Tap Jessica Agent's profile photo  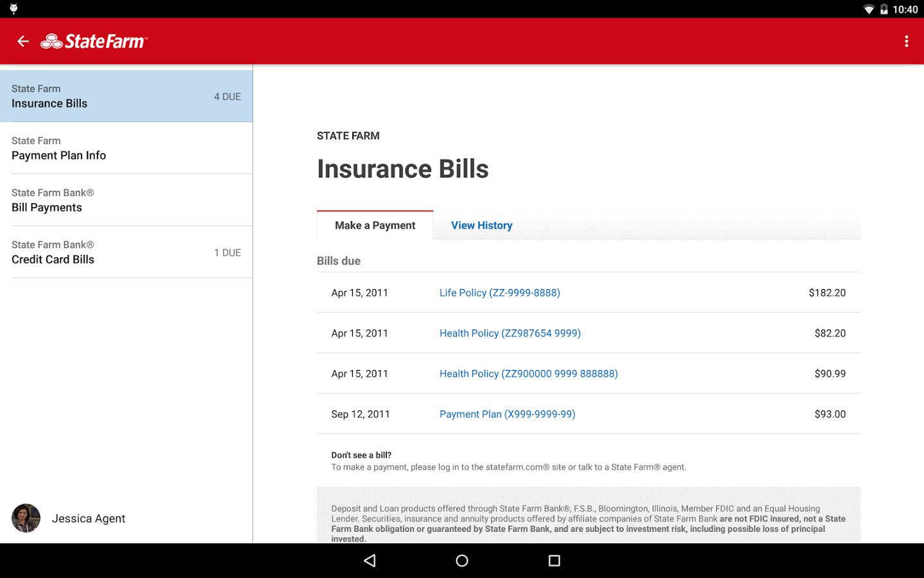(26, 518)
